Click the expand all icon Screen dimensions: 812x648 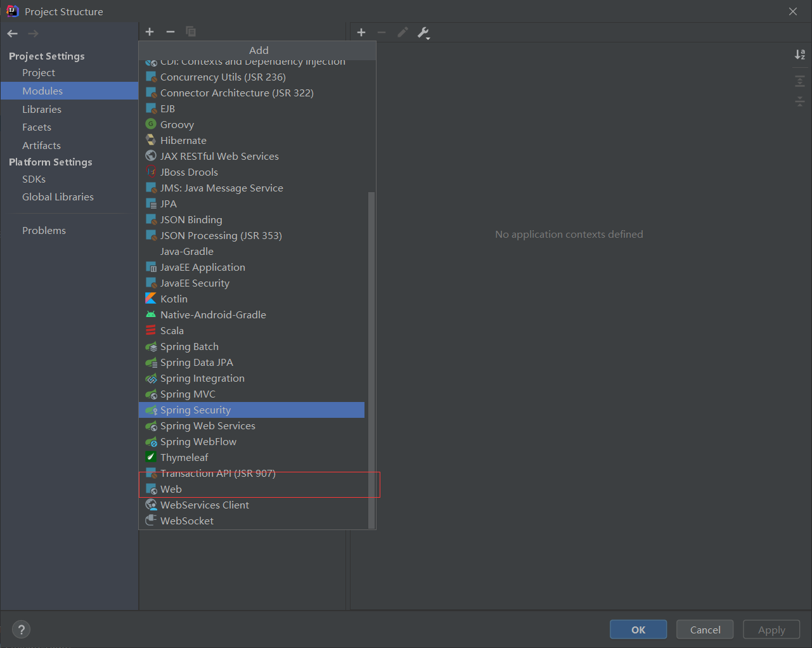[800, 81]
